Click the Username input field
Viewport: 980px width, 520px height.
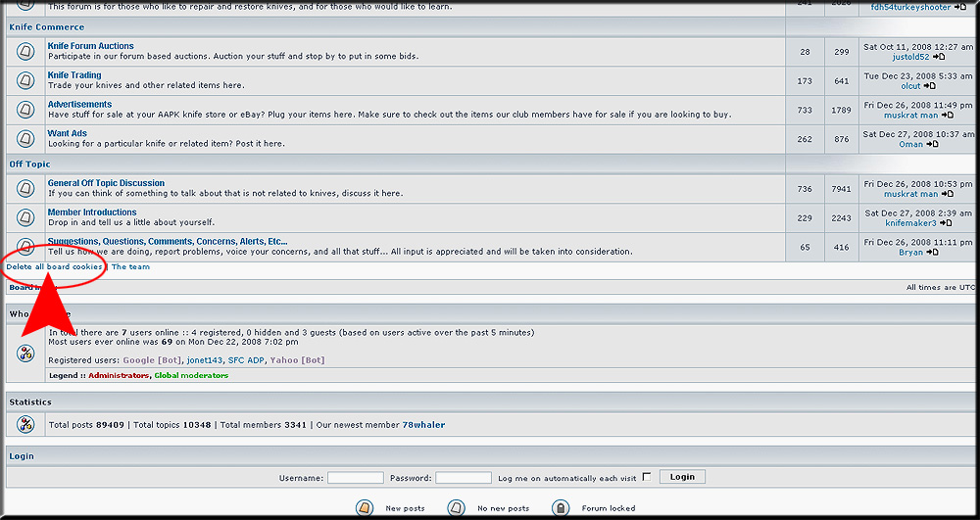coord(356,478)
